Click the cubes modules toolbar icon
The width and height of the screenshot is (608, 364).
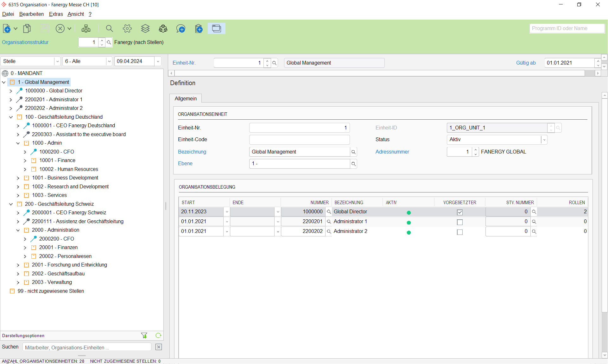pyautogui.click(x=163, y=29)
